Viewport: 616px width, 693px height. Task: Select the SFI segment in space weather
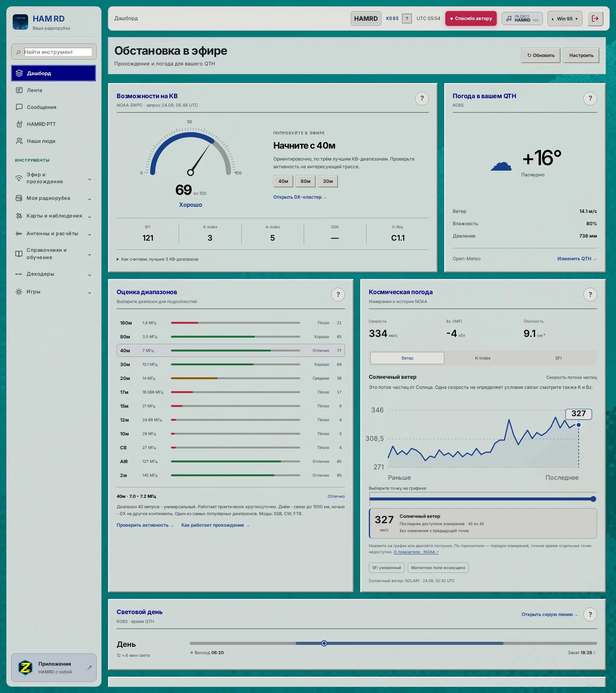click(558, 358)
